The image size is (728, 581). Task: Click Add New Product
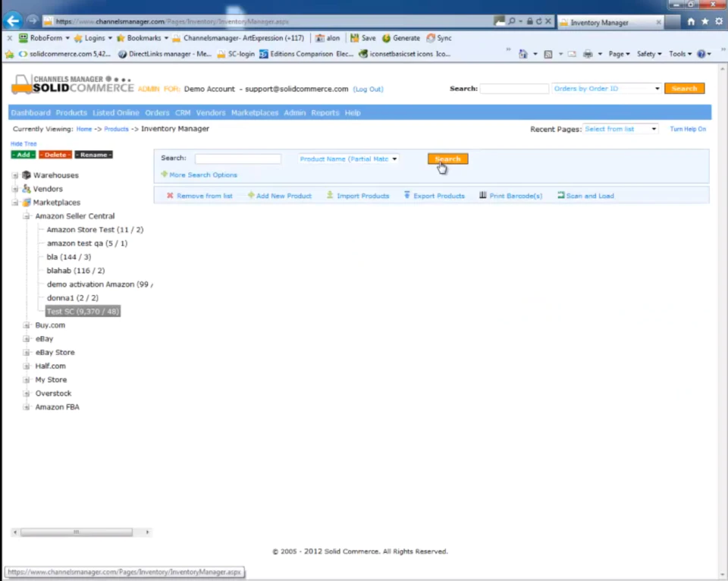(x=280, y=196)
